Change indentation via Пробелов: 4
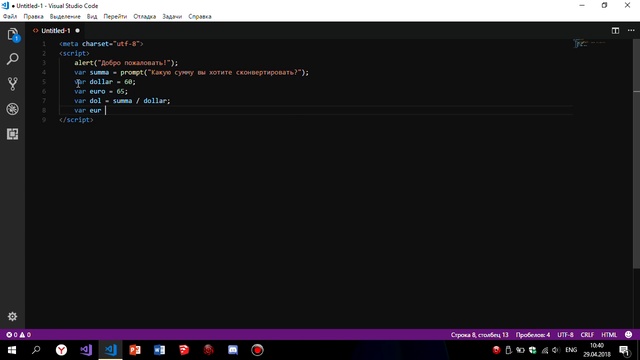Viewport: 640px width, 360px height. [533, 335]
